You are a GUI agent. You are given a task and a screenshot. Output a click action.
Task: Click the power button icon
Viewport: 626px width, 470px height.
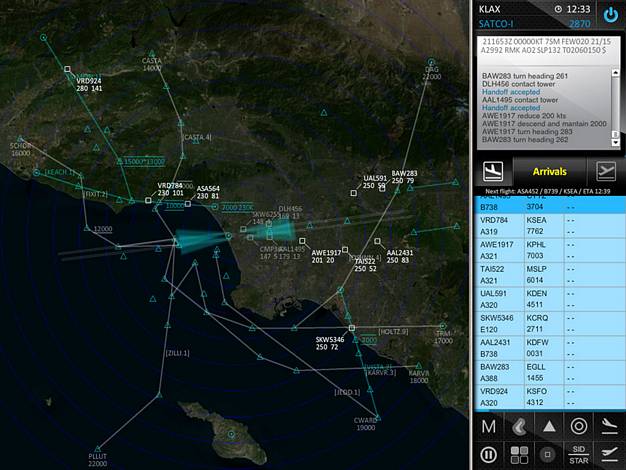pos(611,15)
